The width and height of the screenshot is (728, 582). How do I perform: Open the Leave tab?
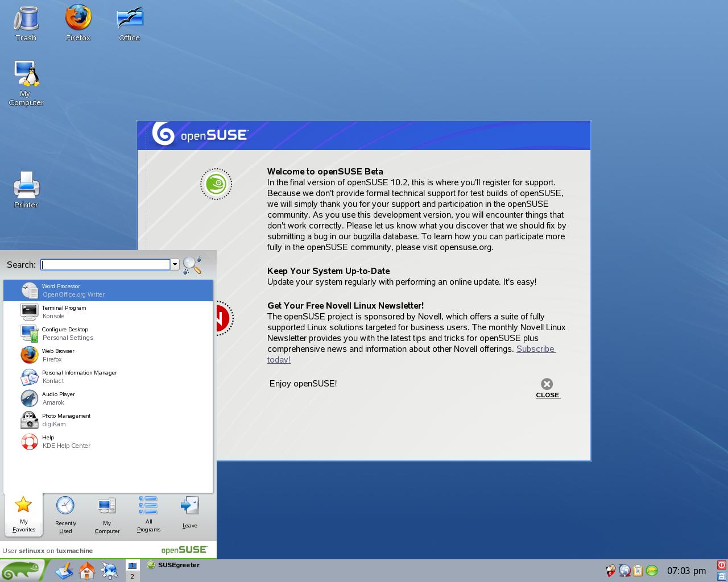pos(190,513)
